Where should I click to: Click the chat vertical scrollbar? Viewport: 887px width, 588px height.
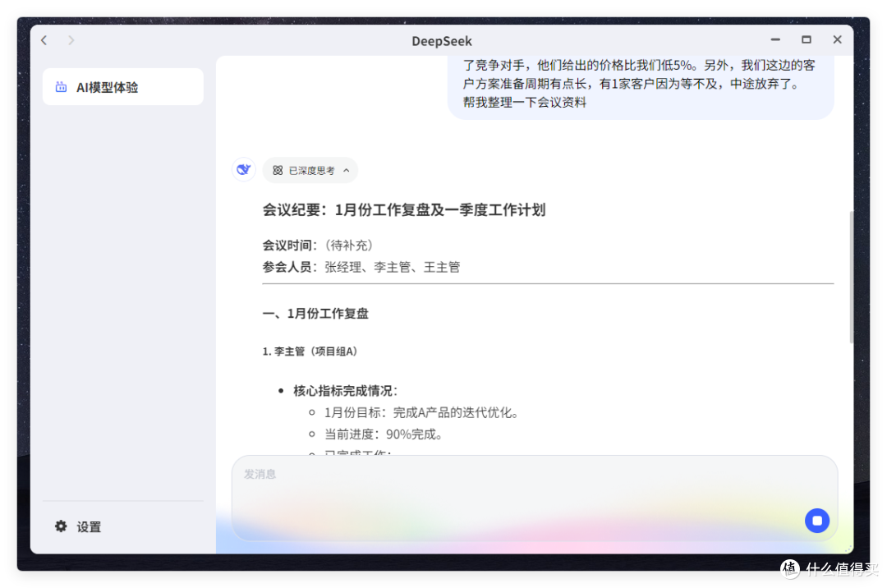pos(851,277)
